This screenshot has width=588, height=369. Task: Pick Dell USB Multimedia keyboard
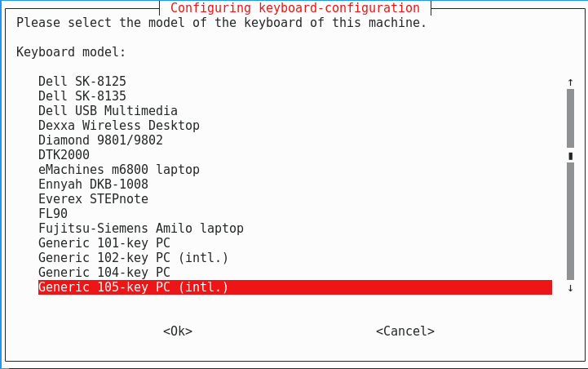[x=108, y=111]
